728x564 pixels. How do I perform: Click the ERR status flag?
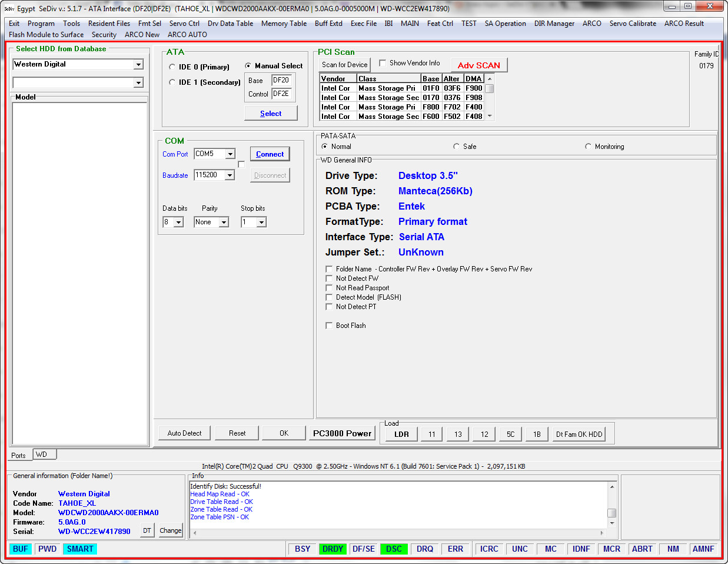coord(455,549)
